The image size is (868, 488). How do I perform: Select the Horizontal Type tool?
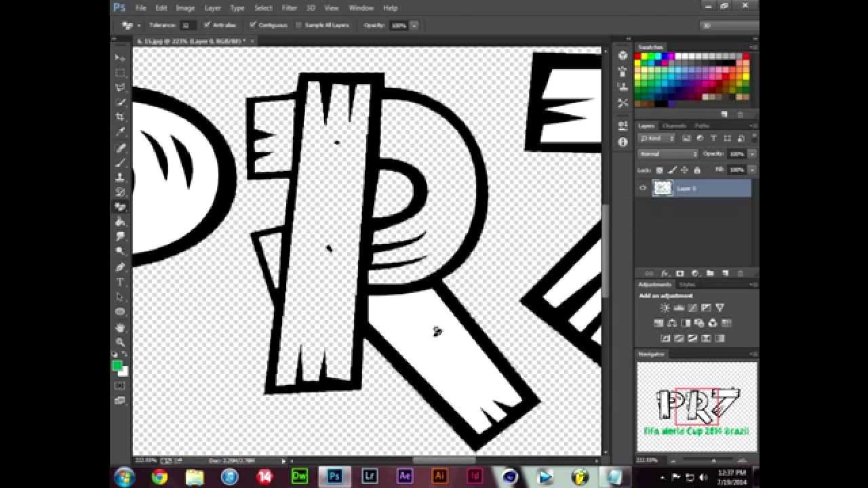click(120, 282)
